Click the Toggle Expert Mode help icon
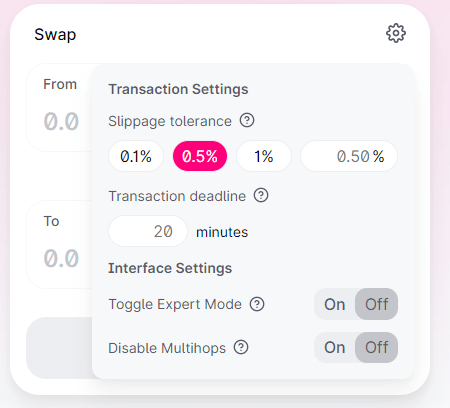This screenshot has width=450, height=408. (x=257, y=304)
